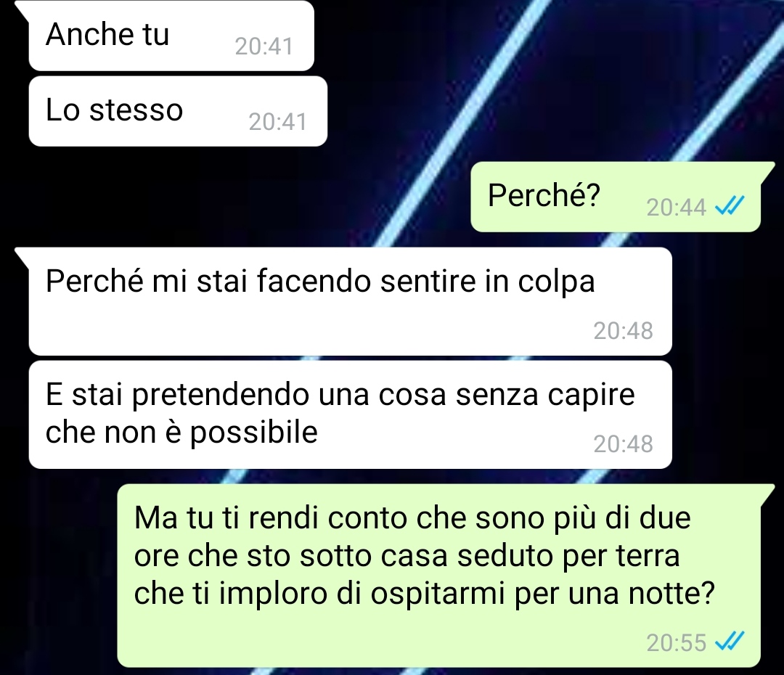
Task: Click the word 'possibile' in the received message
Action: point(254,433)
